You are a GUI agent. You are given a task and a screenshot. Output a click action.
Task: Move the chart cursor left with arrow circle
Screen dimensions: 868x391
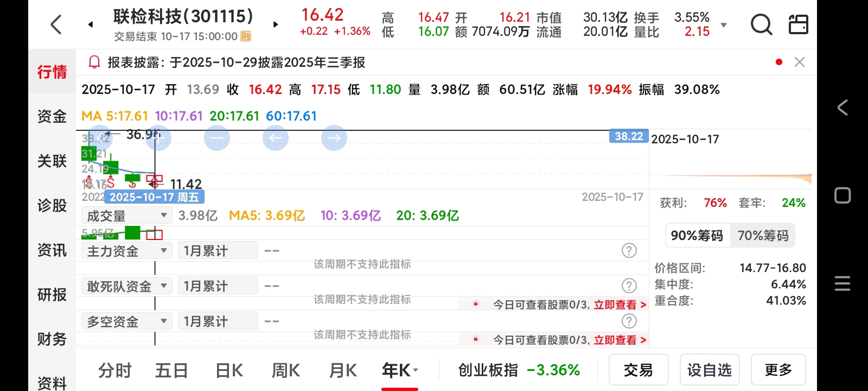coord(276,138)
